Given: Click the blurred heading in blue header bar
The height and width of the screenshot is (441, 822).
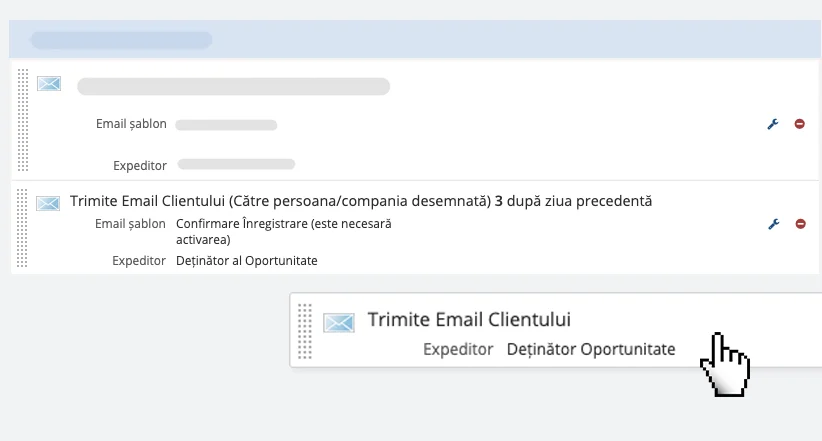Looking at the screenshot, I should point(121,40).
